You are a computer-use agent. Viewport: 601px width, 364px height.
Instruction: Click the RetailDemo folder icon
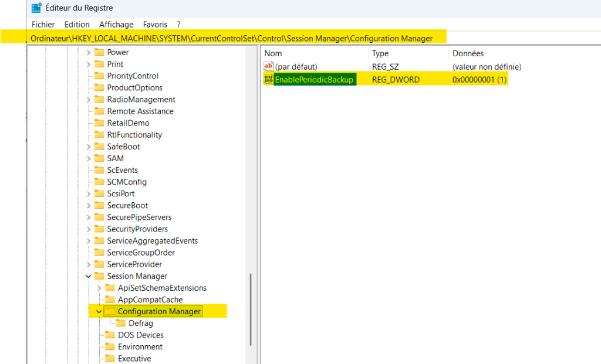[99, 123]
